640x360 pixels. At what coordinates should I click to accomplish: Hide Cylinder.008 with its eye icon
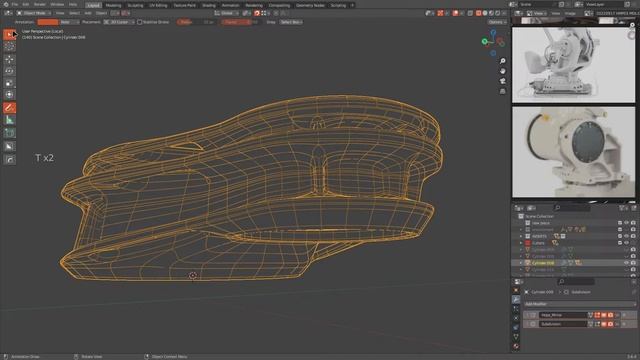(626, 263)
